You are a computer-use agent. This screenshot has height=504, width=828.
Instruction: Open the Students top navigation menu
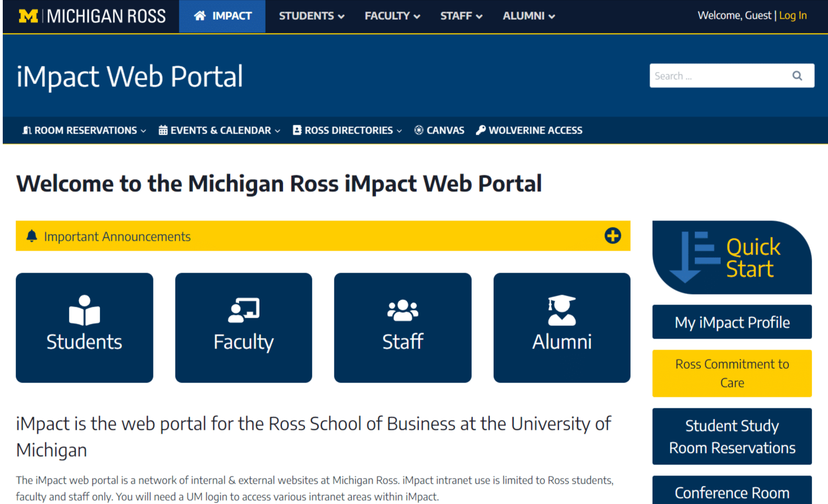(x=311, y=16)
